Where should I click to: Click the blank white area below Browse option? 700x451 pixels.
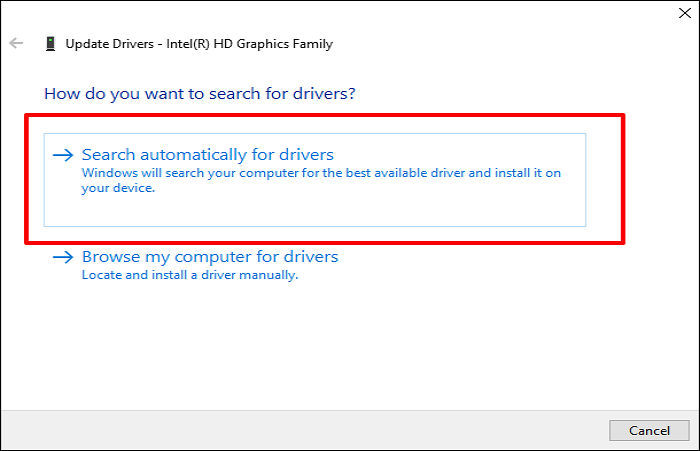coord(350,340)
